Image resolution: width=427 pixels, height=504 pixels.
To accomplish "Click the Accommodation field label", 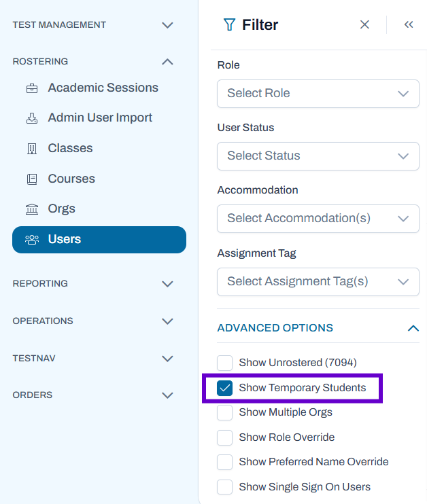I will (x=258, y=190).
